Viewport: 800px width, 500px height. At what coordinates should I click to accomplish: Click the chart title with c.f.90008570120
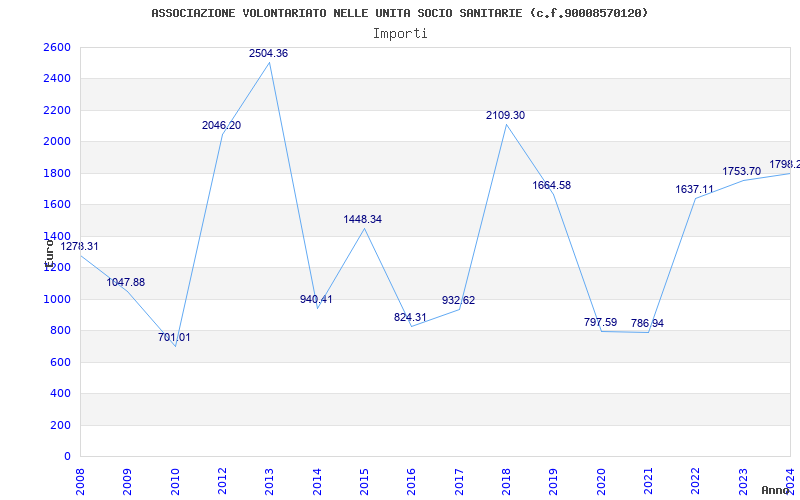pyautogui.click(x=399, y=13)
